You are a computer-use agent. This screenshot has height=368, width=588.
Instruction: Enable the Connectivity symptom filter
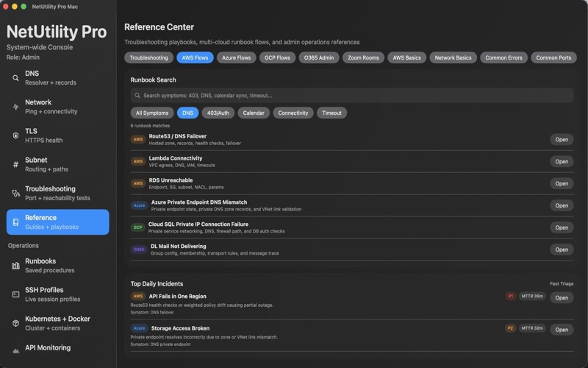click(293, 113)
